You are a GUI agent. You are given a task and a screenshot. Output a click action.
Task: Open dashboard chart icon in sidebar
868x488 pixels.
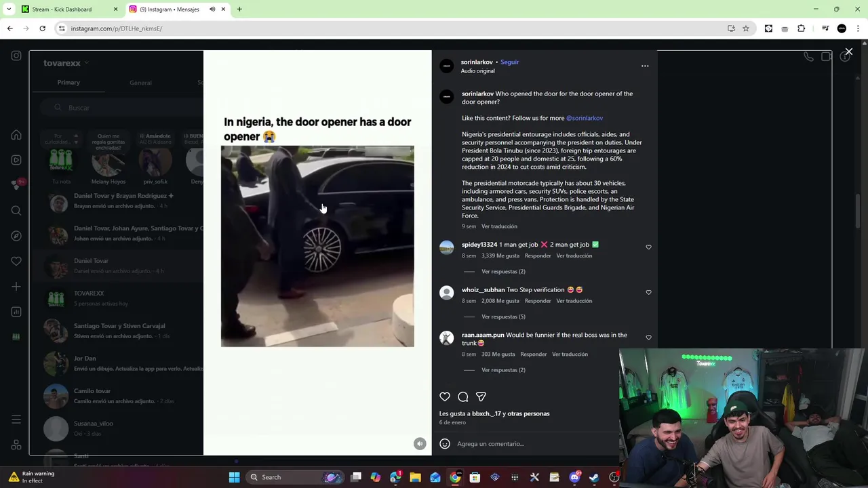point(16,312)
